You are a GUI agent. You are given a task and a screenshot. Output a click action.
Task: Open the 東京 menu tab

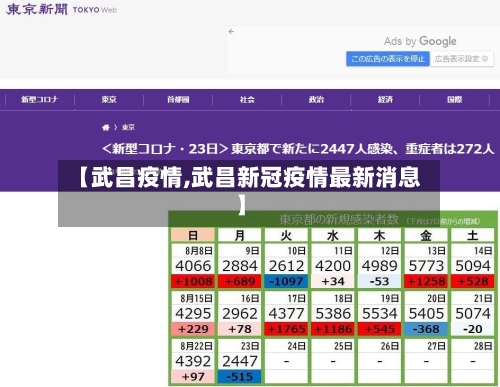[109, 99]
